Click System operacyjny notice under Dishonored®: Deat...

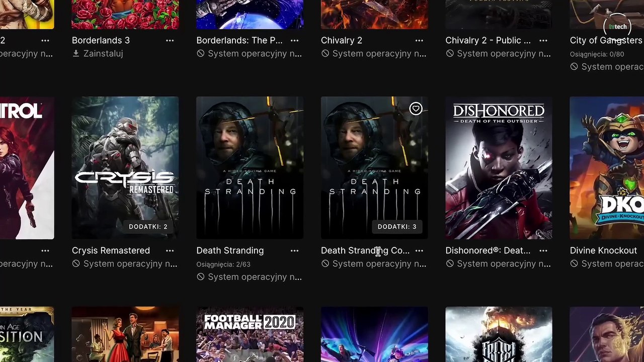[498, 263]
